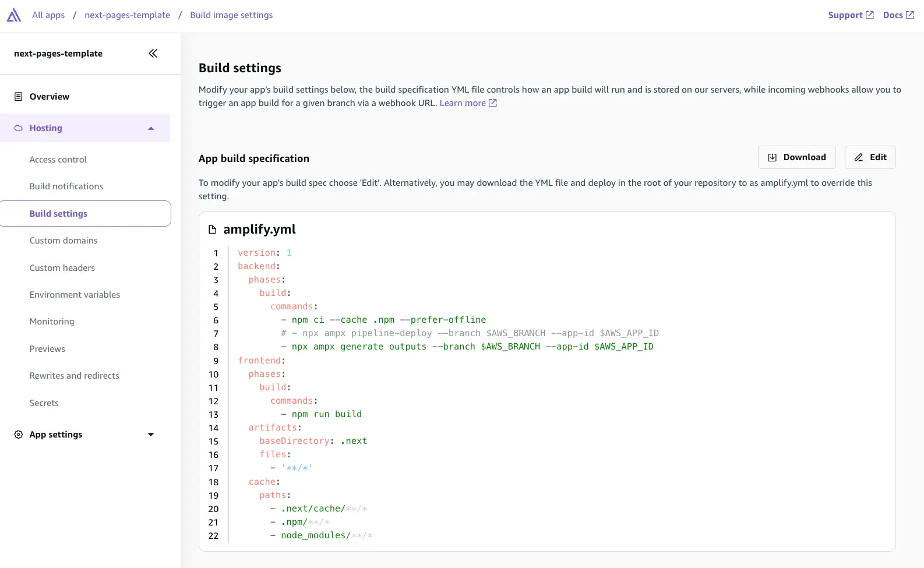The height and width of the screenshot is (568, 924).
Task: Click 'npm ci --cache .npm --prefer-offline' line
Action: 383,320
